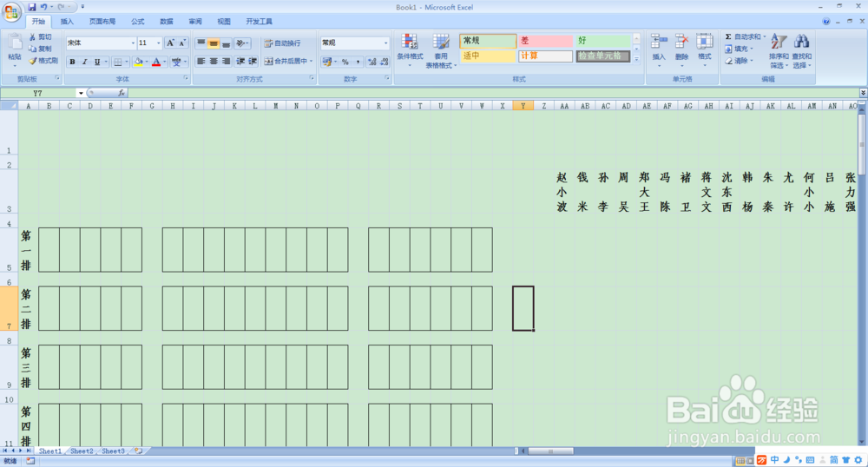Toggle bold formatting
Screen dimensions: 868x467
point(73,62)
